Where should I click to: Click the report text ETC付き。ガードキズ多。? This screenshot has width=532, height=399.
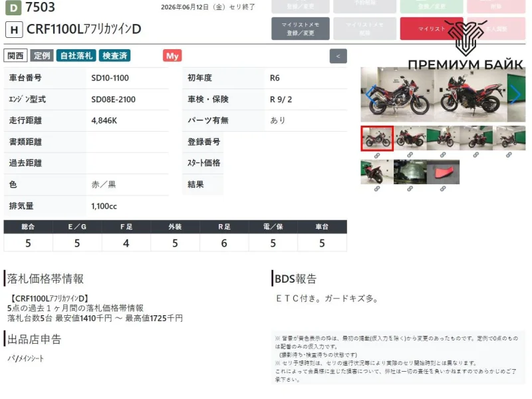click(327, 299)
